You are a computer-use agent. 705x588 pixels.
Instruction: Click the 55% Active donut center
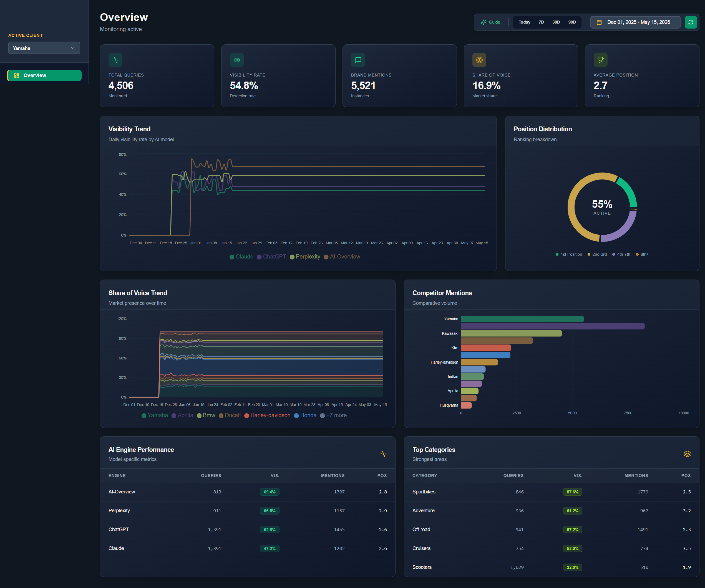click(602, 207)
